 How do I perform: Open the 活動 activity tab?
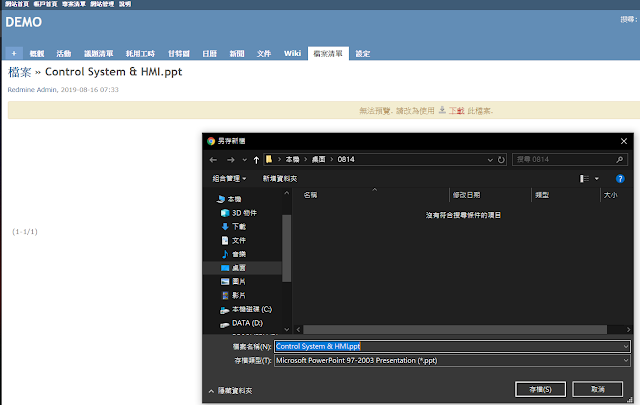point(64,53)
